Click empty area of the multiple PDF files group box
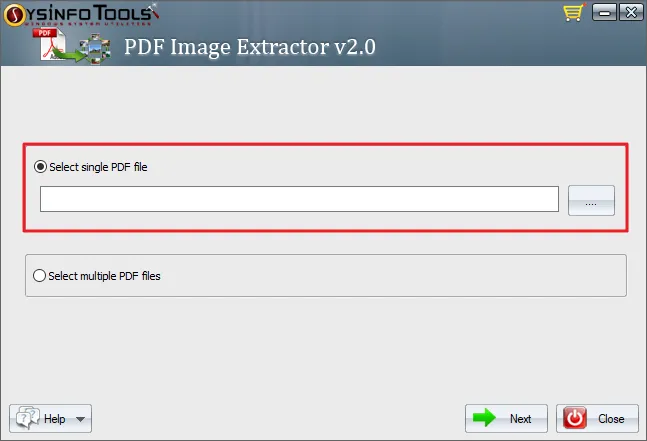 [x=392, y=276]
